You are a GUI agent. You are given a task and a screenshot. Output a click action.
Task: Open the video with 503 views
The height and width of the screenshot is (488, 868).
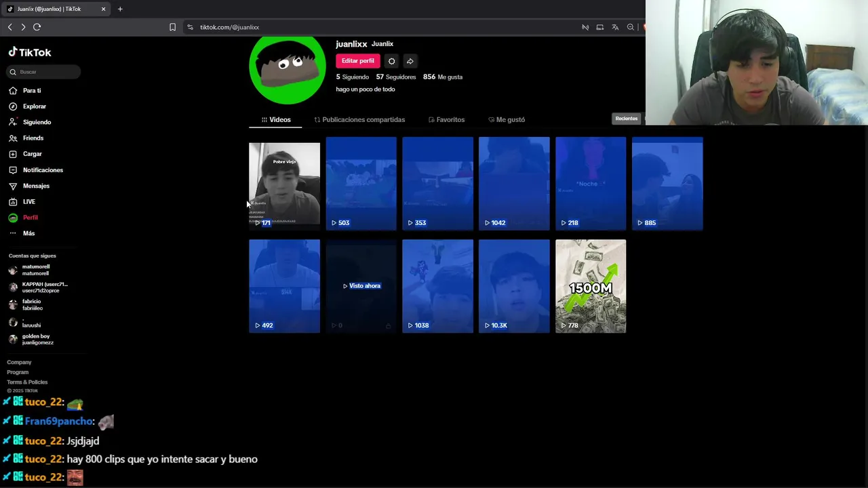(x=361, y=184)
